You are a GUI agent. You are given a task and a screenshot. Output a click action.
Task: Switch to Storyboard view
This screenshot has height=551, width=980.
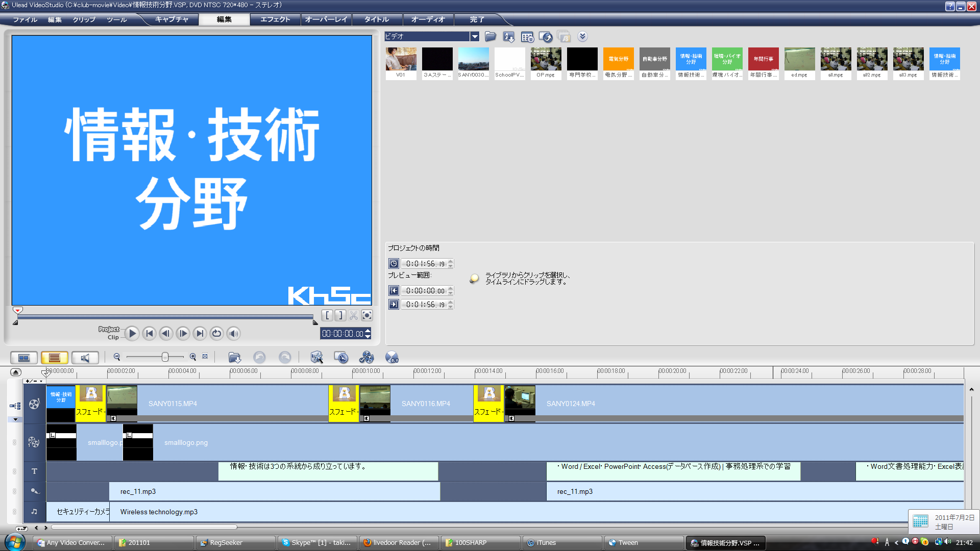click(x=24, y=358)
